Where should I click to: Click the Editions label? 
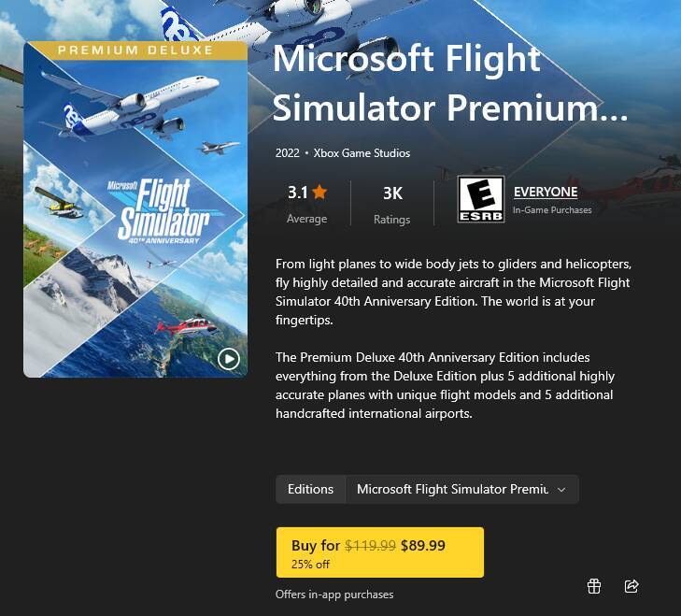click(310, 490)
